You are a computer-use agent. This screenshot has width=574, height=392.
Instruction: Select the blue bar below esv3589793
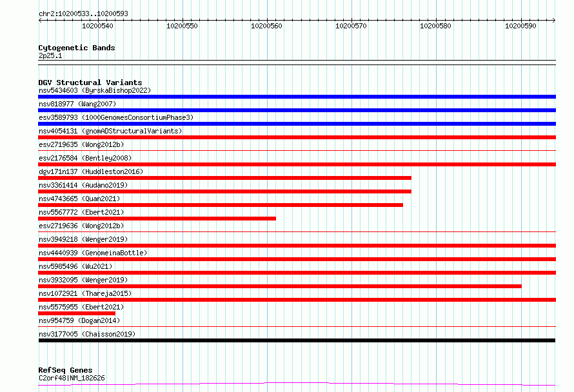tap(297, 124)
